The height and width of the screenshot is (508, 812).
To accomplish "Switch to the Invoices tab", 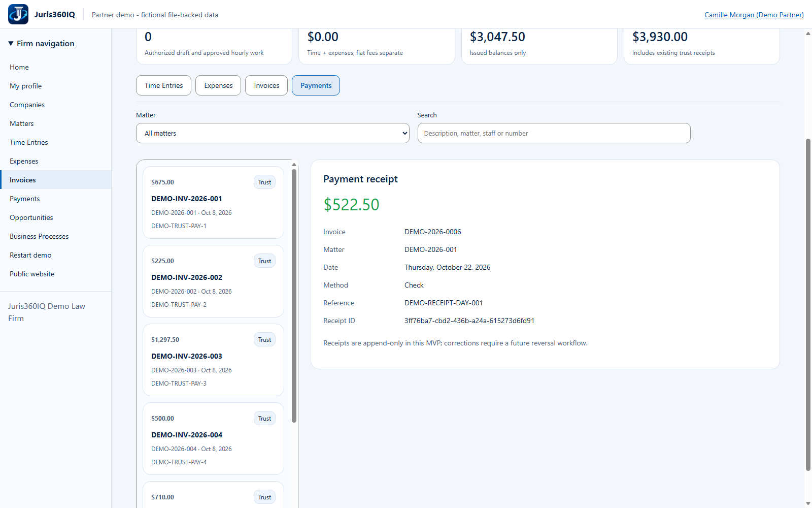I will click(x=266, y=85).
